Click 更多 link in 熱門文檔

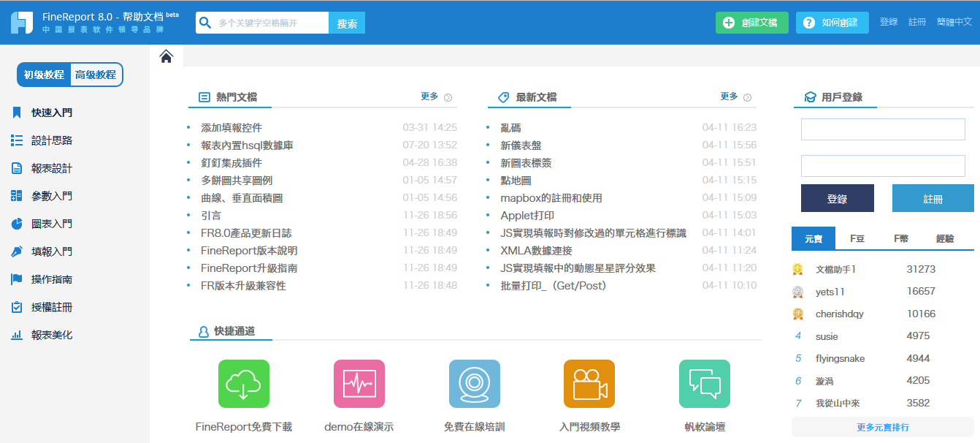(429, 96)
